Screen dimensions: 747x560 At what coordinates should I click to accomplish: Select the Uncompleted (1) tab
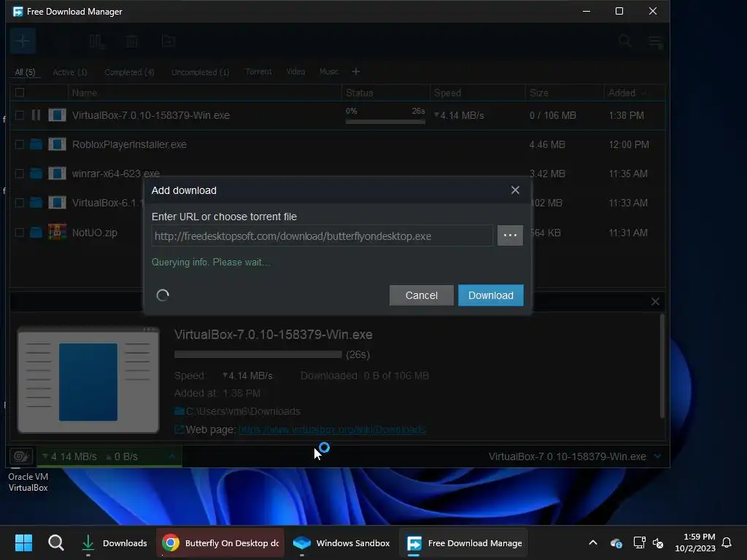200,72
